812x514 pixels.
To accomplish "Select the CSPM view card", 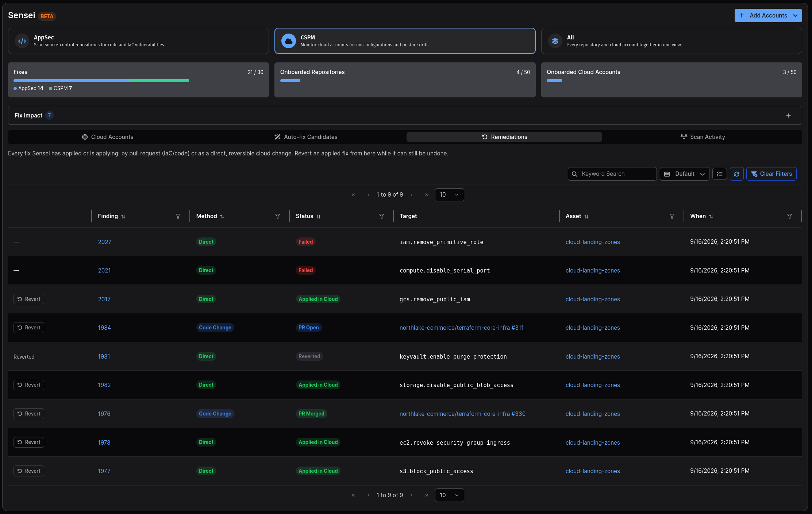I will click(x=405, y=41).
